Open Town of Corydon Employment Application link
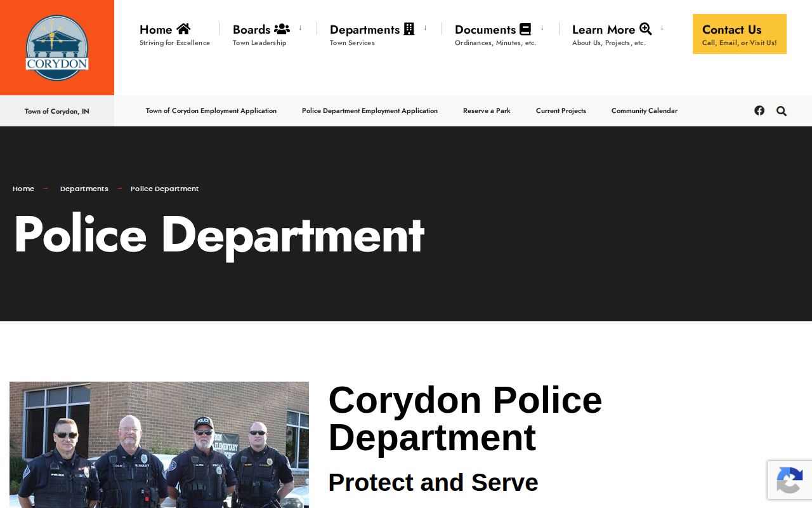 (x=211, y=110)
